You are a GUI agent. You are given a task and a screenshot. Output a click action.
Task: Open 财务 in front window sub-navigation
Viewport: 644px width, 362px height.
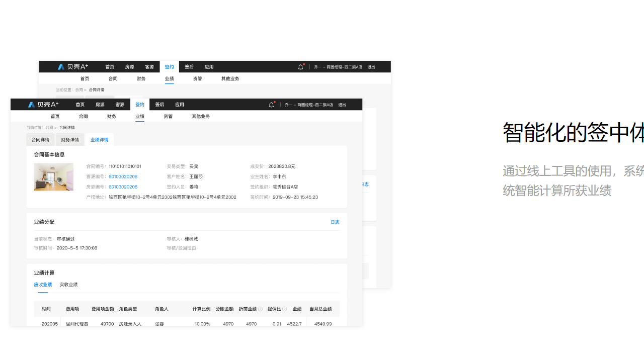coord(112,116)
